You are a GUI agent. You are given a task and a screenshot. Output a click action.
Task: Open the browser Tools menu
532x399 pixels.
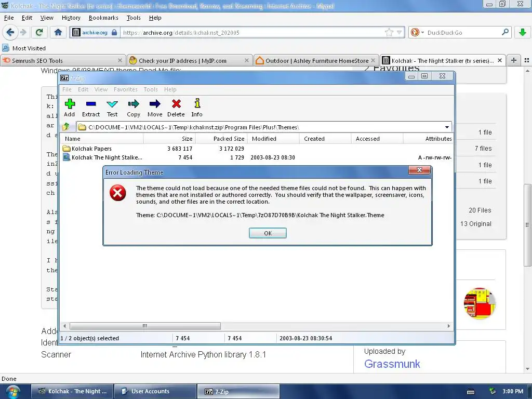134,18
